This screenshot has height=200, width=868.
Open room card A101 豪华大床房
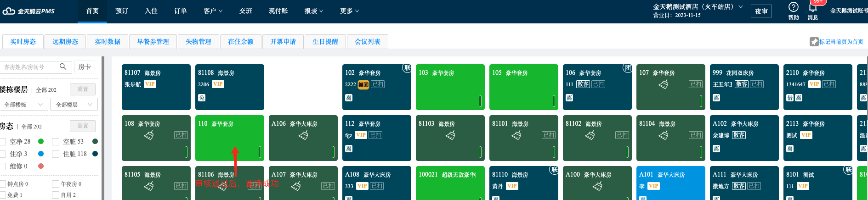[x=671, y=183]
